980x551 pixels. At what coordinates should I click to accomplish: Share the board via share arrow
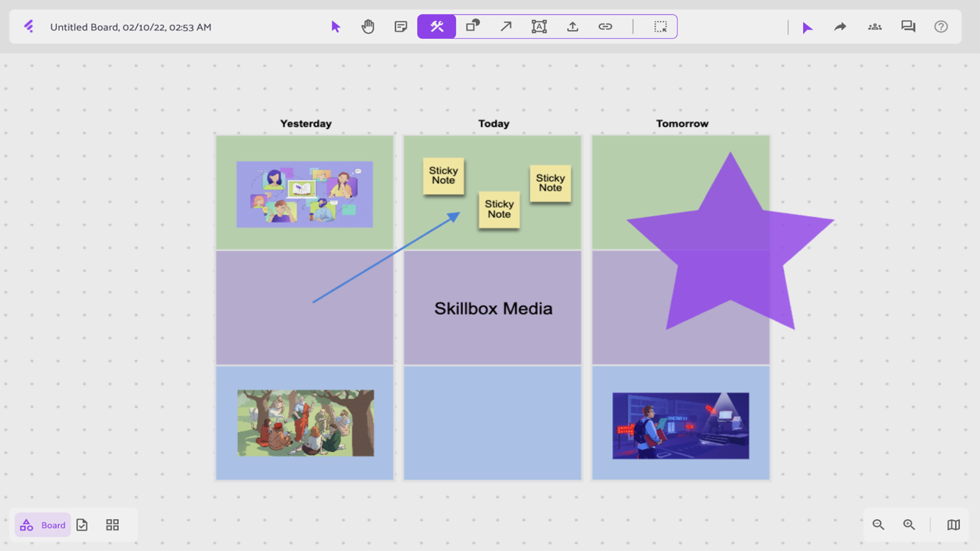pyautogui.click(x=840, y=27)
